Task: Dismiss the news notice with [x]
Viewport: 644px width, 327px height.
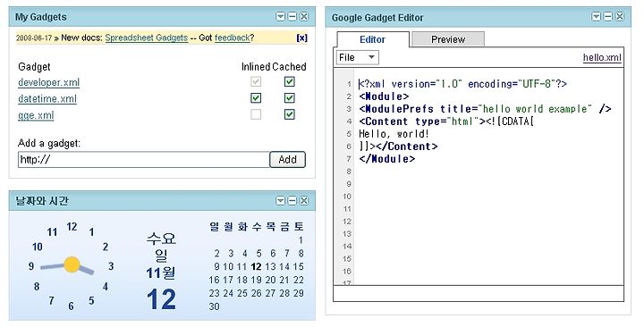Action: pos(302,38)
